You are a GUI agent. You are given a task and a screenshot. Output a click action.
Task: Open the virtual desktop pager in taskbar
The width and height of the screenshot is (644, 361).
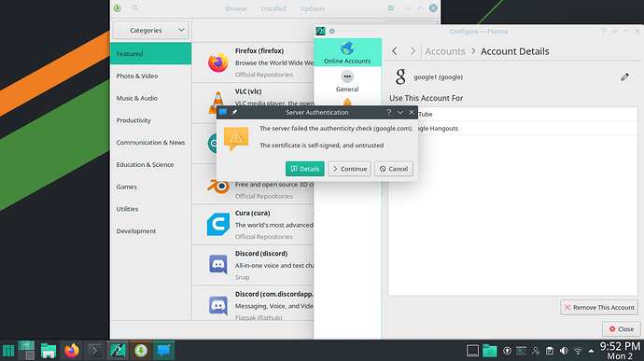[x=27, y=351]
